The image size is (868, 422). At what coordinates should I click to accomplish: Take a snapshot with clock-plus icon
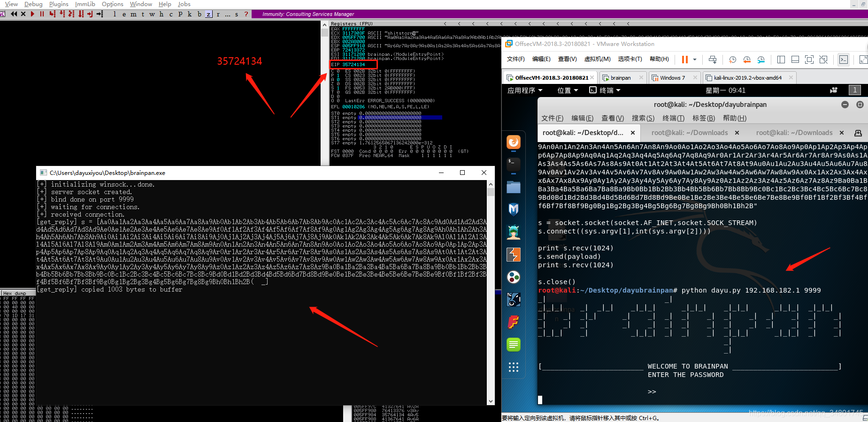coord(733,60)
